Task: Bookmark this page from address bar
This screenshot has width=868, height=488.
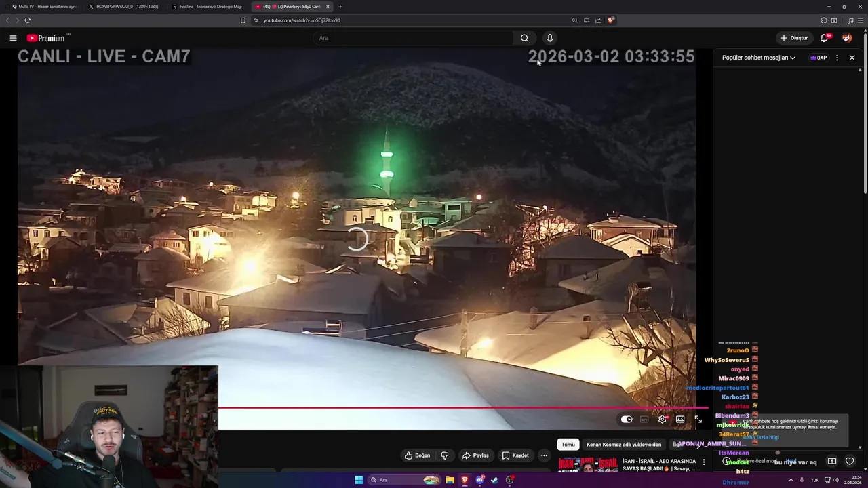Action: point(243,20)
